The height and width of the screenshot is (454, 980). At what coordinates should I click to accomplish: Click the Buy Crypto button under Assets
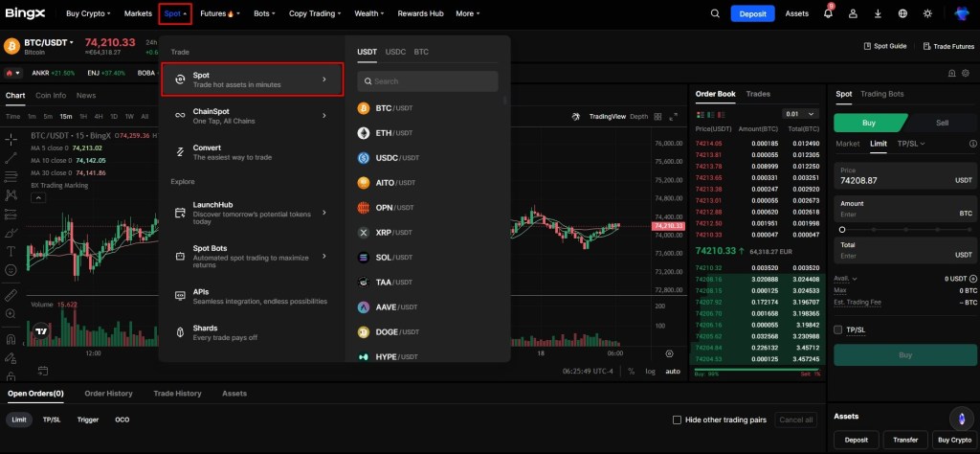(x=955, y=440)
